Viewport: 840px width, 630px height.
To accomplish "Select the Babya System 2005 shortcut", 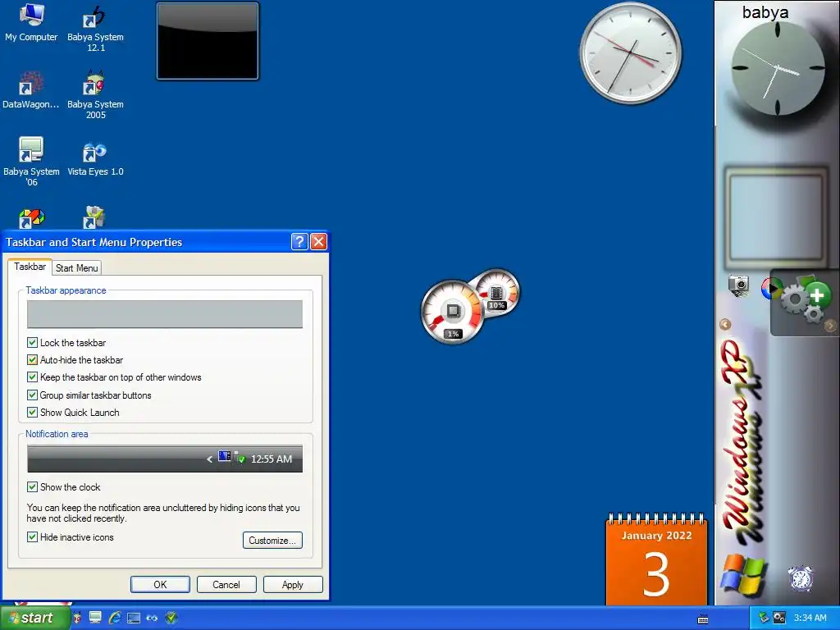I will (95, 94).
